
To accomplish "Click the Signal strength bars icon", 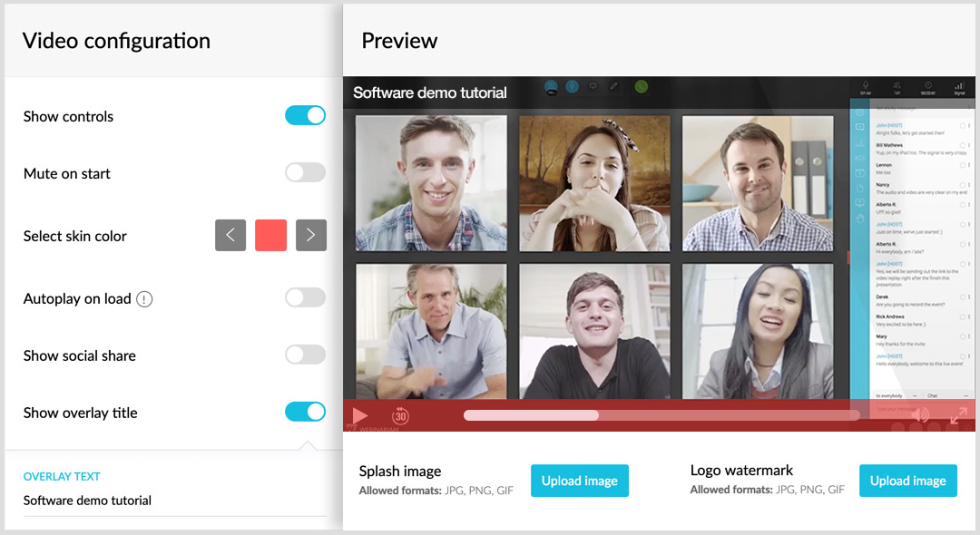I will click(959, 87).
